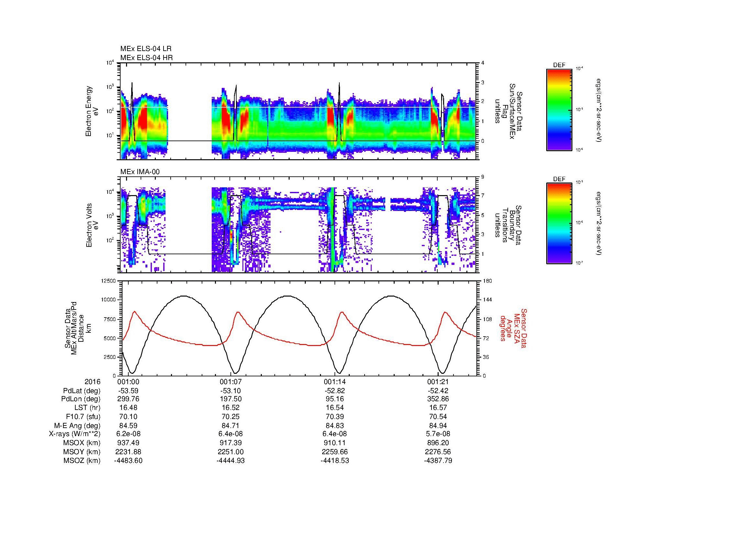The image size is (756, 534).
Task: Select the '001:07' time axis label
Action: pyautogui.click(x=231, y=382)
